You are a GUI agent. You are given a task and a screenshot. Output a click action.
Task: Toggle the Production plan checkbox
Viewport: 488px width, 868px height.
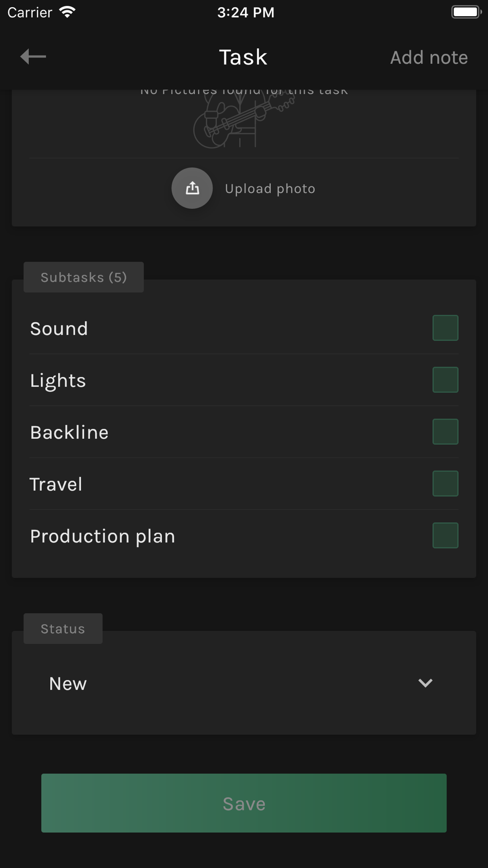tap(445, 536)
